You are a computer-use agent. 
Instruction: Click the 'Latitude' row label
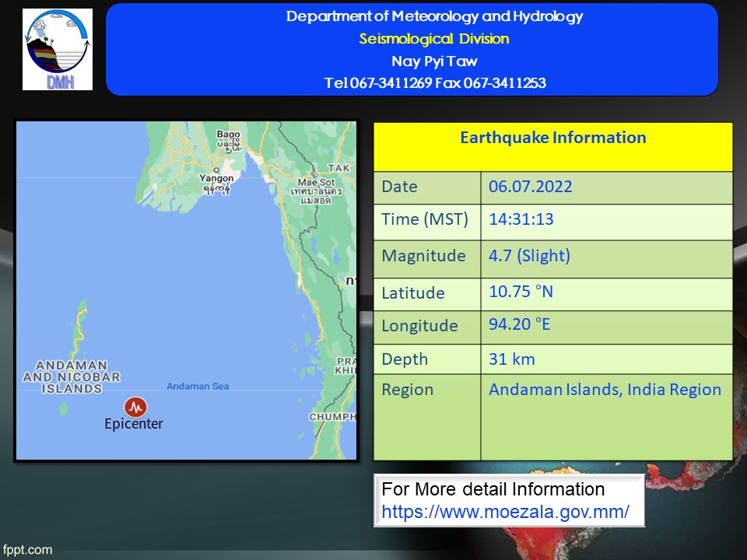point(413,293)
